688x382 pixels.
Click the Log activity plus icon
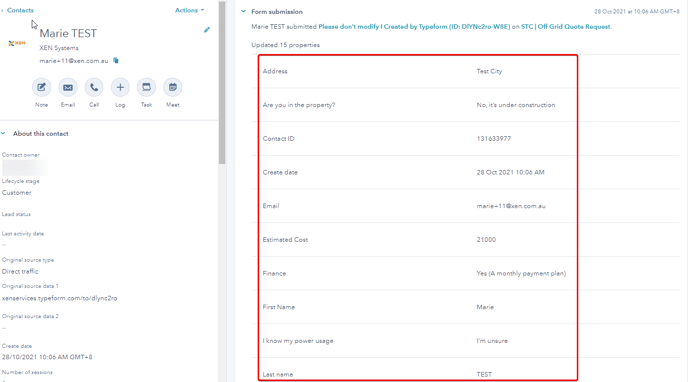click(120, 87)
